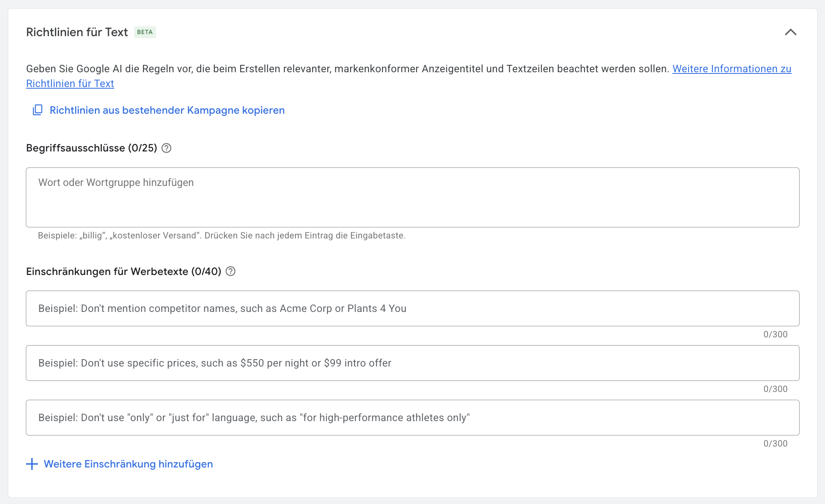Focus the specific prices restriction field
The height and width of the screenshot is (504, 825).
pyautogui.click(x=412, y=363)
